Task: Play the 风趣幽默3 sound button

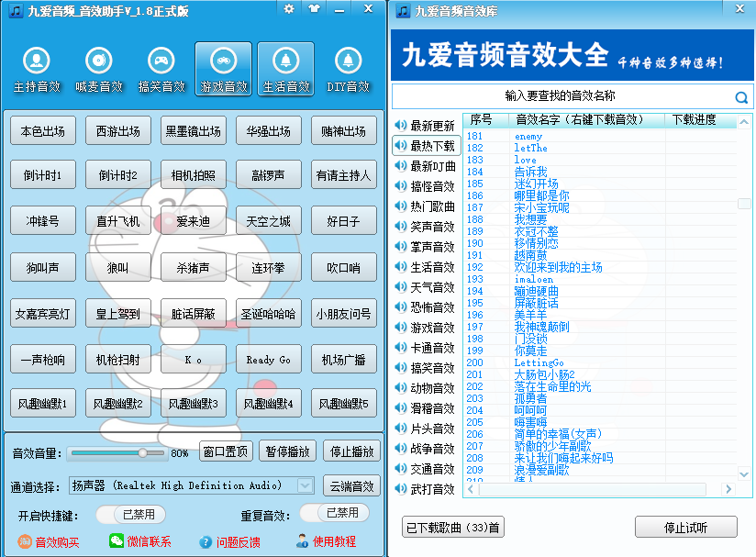Action: (x=194, y=403)
